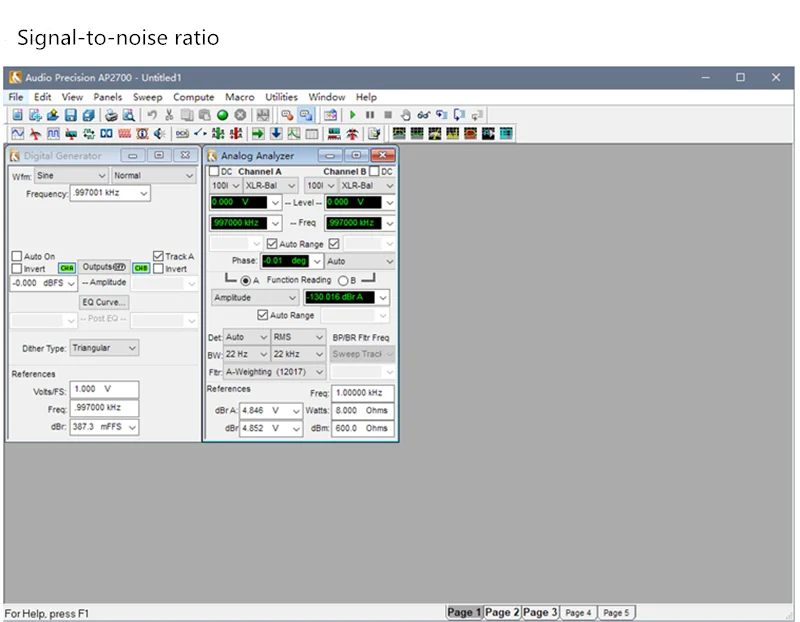Screen dimensions: 800x622
Task: Click the red DCX wave pattern icon
Action: pyautogui.click(x=124, y=134)
